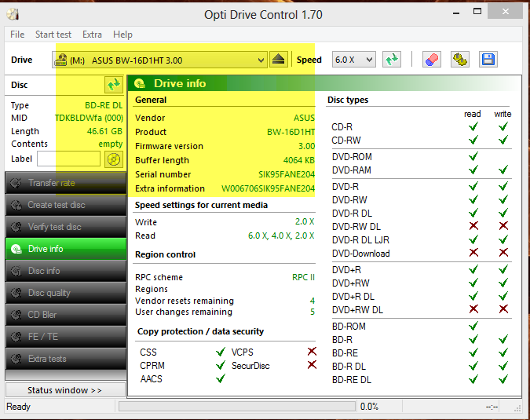
Task: Click the disc Type value BD-RE DL
Action: click(x=104, y=105)
